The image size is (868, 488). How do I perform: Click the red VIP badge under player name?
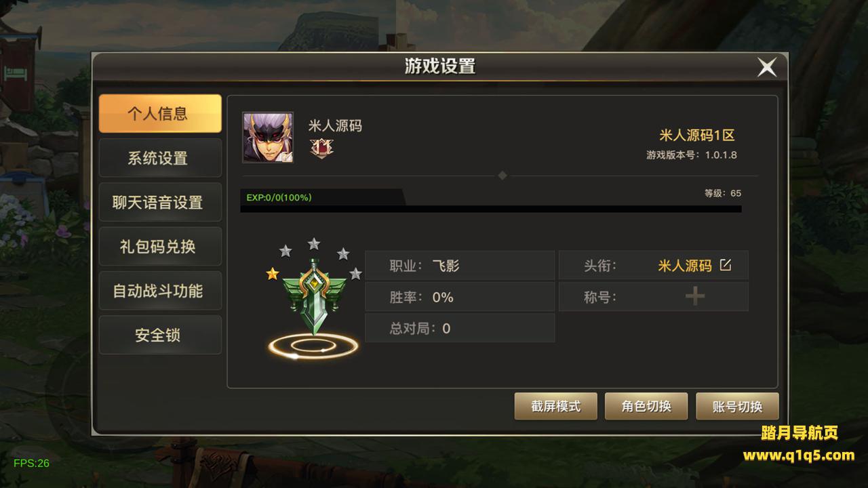pyautogui.click(x=321, y=147)
